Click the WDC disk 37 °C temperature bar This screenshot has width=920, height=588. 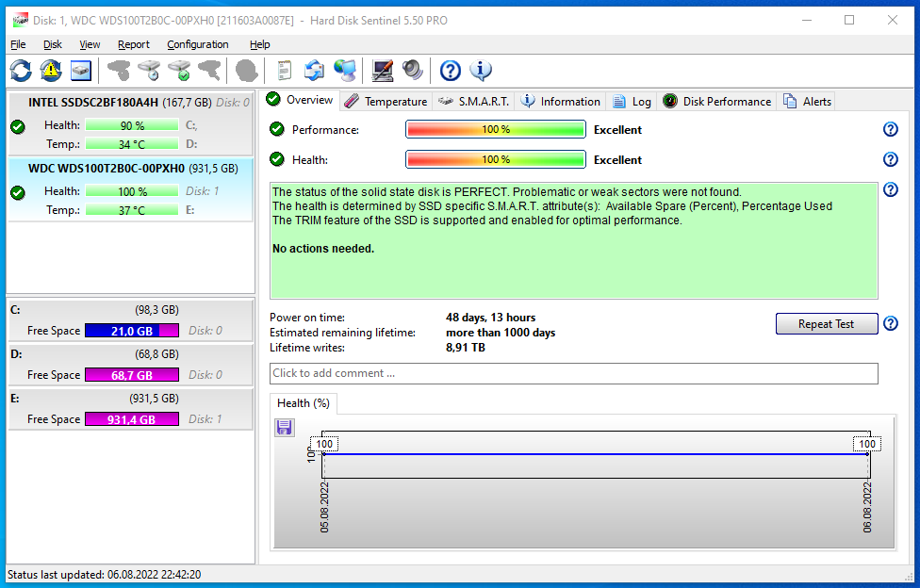pos(132,210)
